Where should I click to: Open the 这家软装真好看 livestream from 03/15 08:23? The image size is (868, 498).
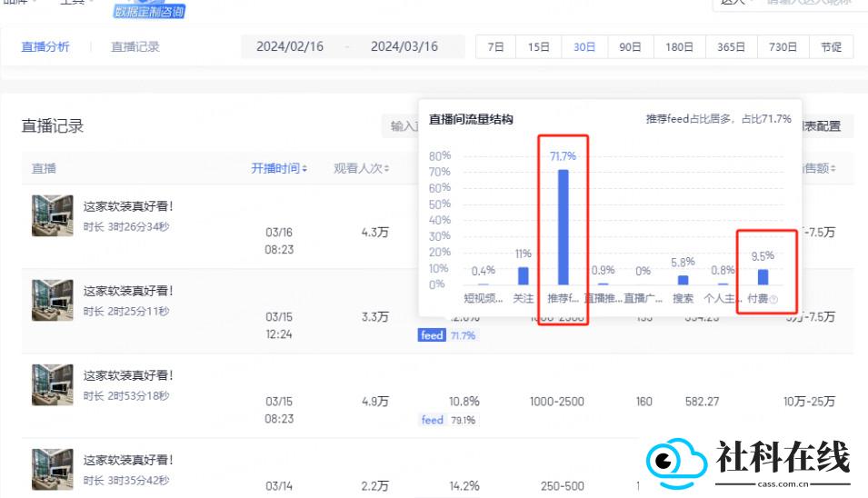coord(128,375)
